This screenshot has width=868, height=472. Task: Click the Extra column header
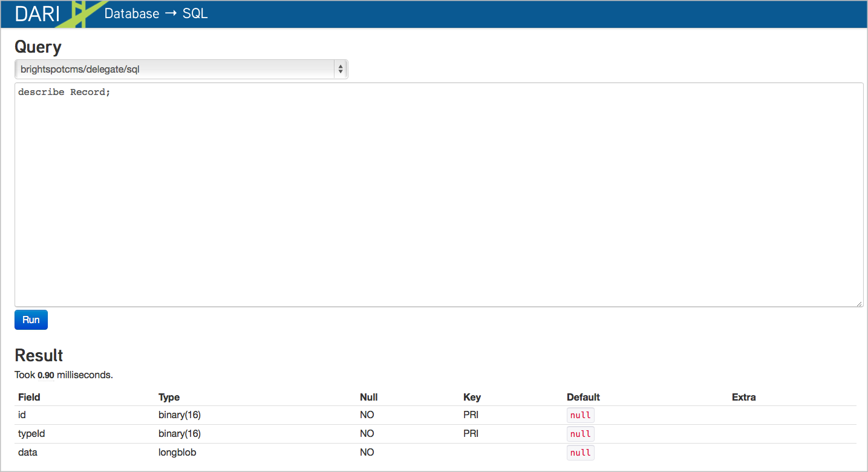click(743, 397)
